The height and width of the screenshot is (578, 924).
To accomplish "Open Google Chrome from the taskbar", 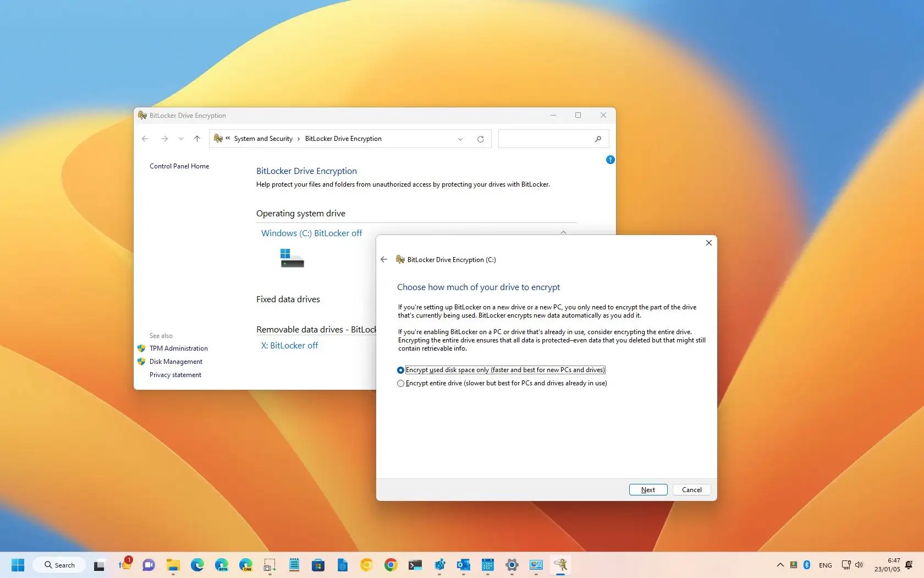I will coord(391,565).
